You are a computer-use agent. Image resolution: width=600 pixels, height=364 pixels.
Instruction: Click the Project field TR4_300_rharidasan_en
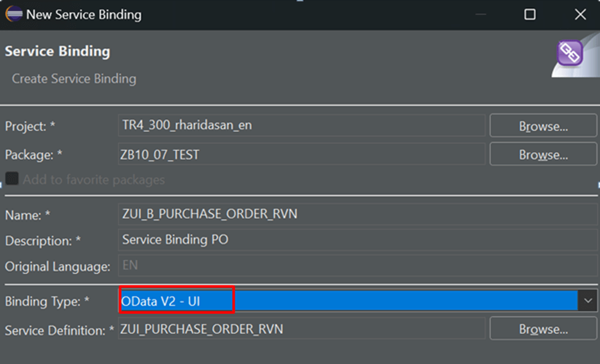pyautogui.click(x=302, y=125)
